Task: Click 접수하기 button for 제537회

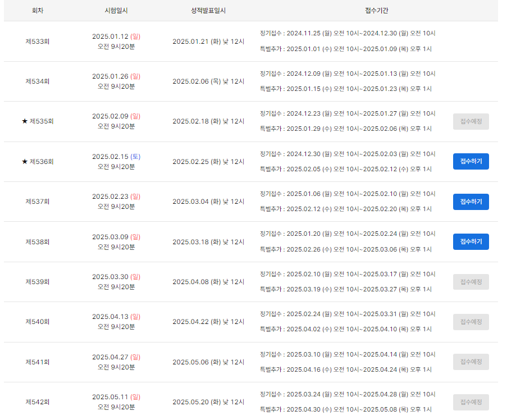Action: pos(471,202)
